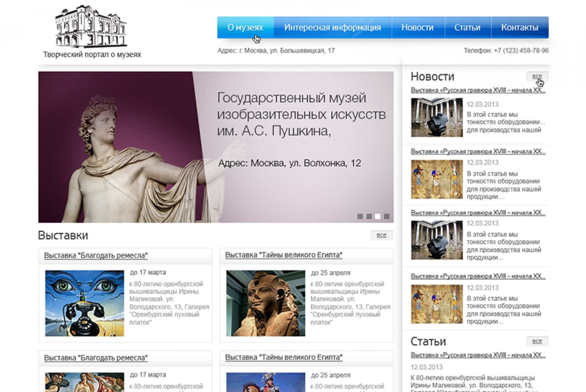Click the 'все' button beside Статьи heading
586x392 pixels.
(537, 341)
